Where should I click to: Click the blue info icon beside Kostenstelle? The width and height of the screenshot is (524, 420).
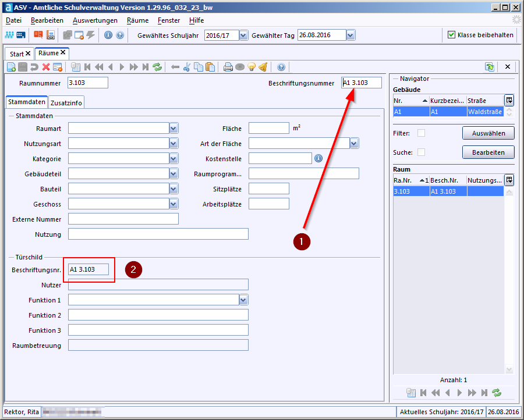pos(318,158)
